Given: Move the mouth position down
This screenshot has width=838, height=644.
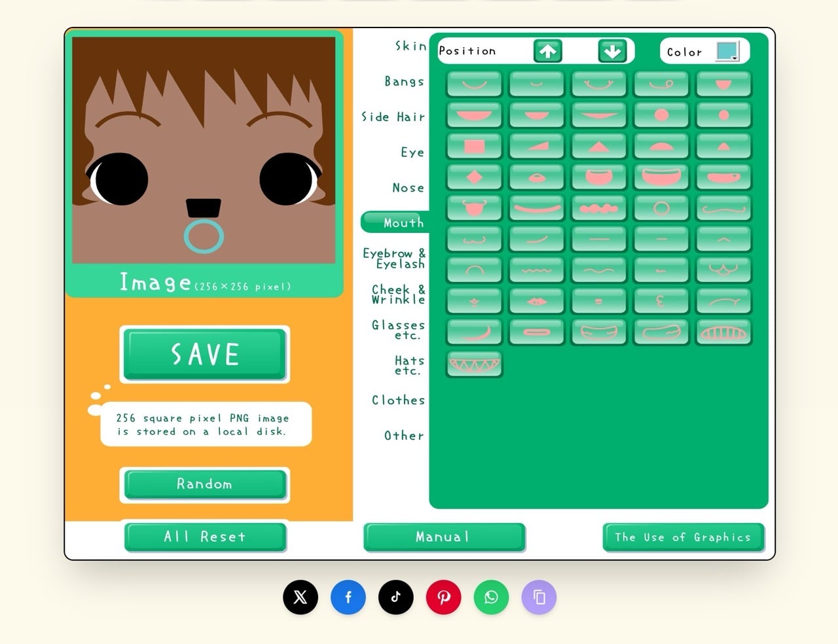Looking at the screenshot, I should pyautogui.click(x=613, y=51).
